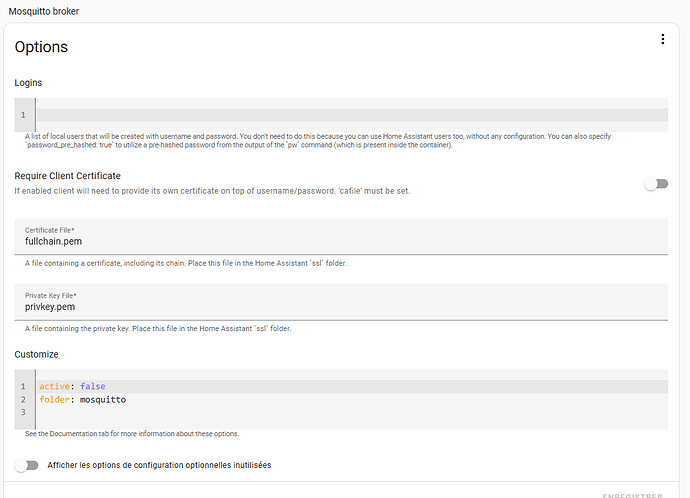
Task: Open the three-dot Options overflow menu
Action: (x=662, y=39)
